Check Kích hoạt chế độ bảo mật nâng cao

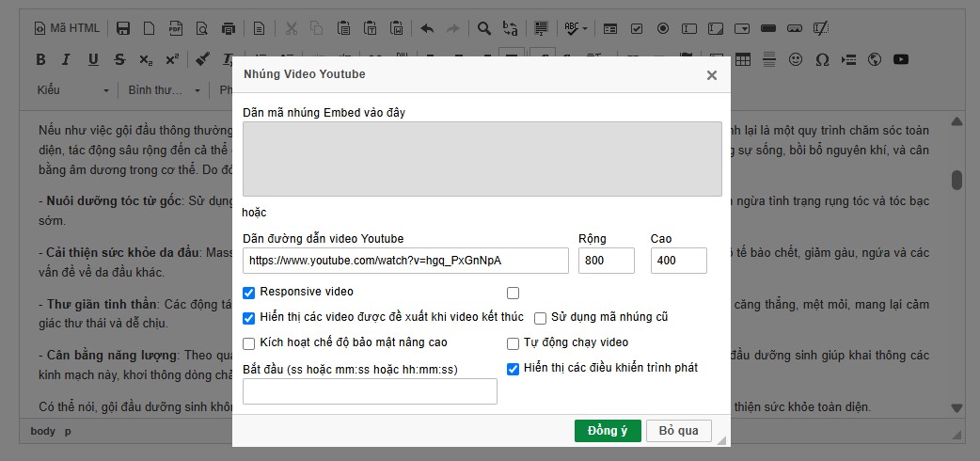(x=248, y=343)
